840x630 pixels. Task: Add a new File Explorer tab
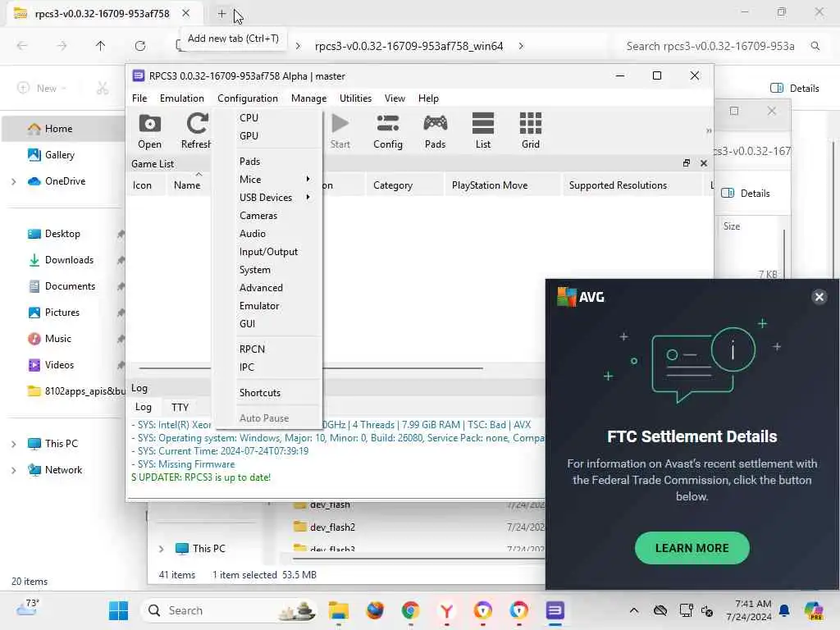click(x=221, y=14)
